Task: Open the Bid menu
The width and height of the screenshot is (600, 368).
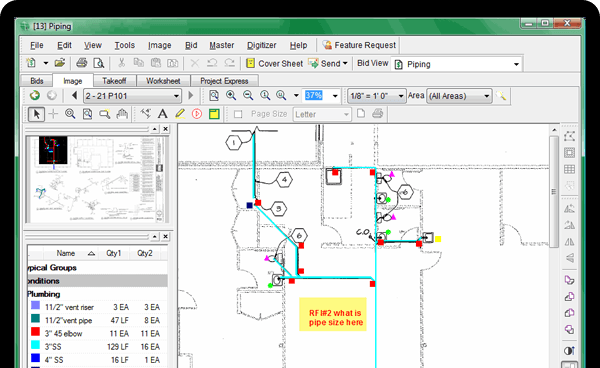Action: point(191,45)
